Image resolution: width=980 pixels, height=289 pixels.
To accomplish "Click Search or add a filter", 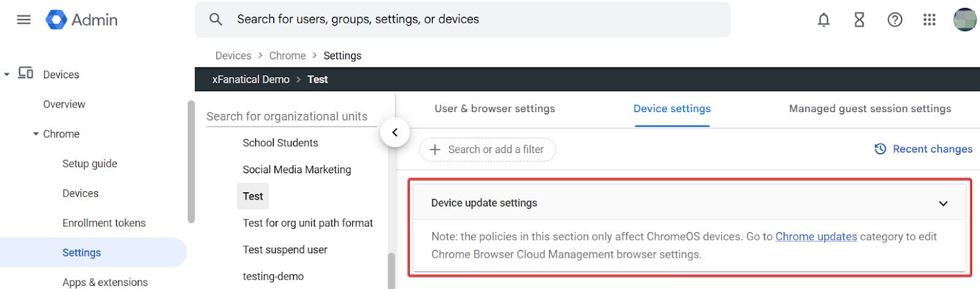I will pos(488,149).
